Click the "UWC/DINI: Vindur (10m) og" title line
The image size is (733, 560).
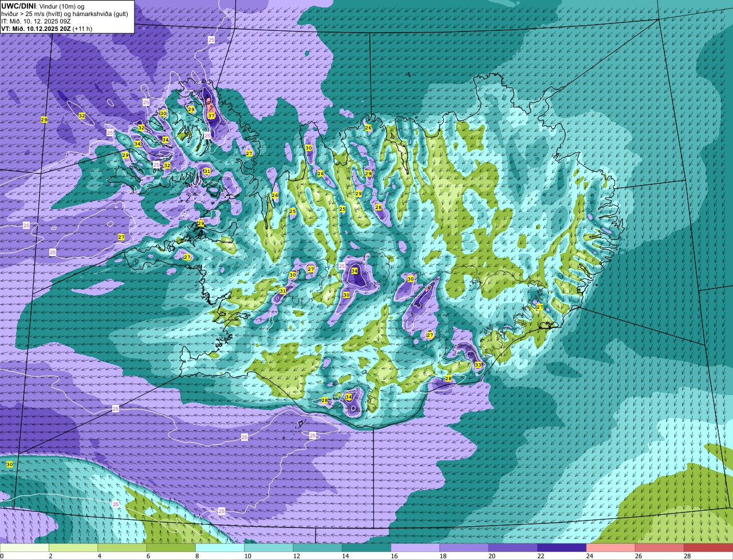(x=42, y=6)
